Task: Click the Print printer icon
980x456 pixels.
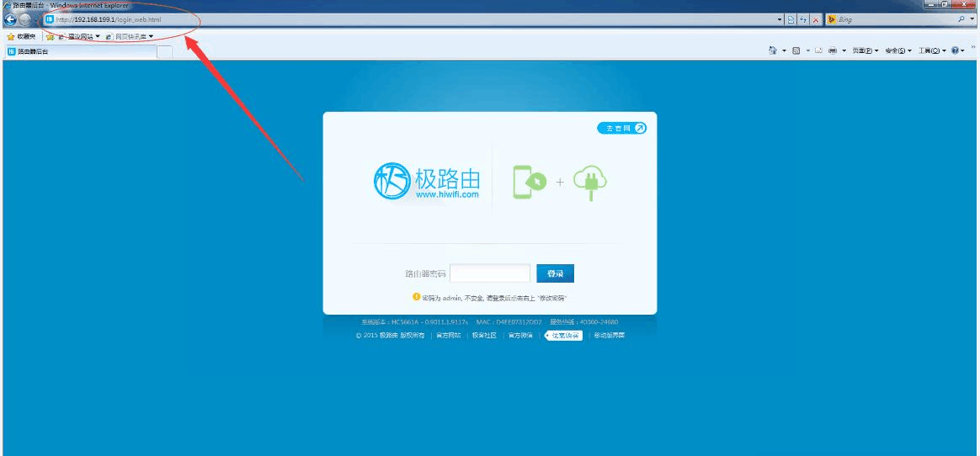Action: click(x=833, y=50)
